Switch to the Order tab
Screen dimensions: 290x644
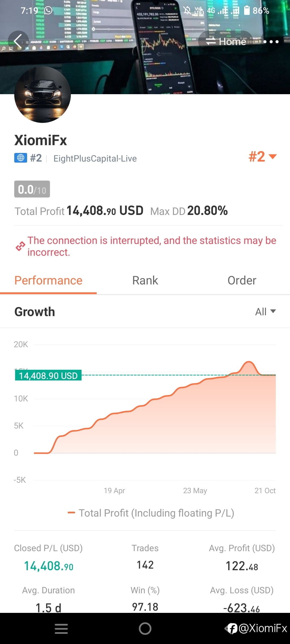242,280
